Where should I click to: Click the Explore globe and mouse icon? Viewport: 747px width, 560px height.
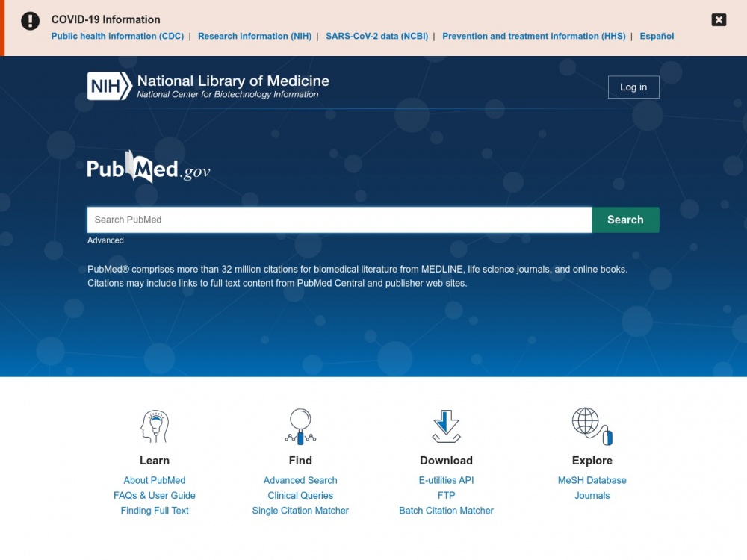592,426
